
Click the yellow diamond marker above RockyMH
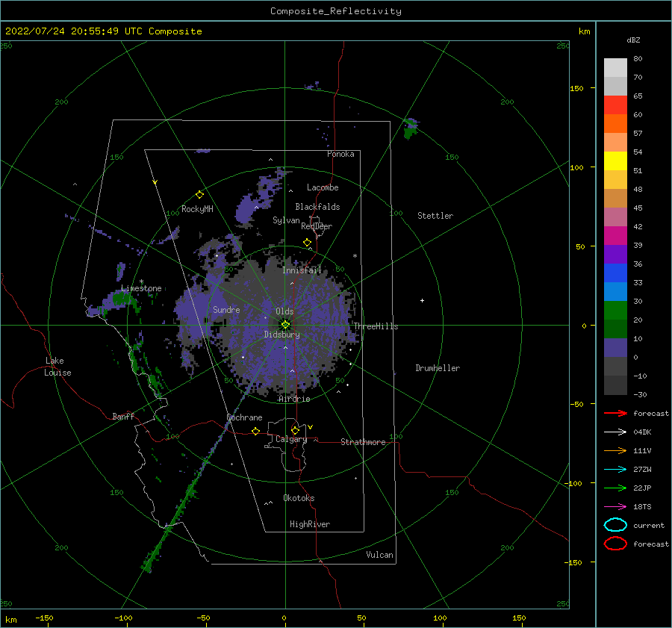click(x=199, y=195)
